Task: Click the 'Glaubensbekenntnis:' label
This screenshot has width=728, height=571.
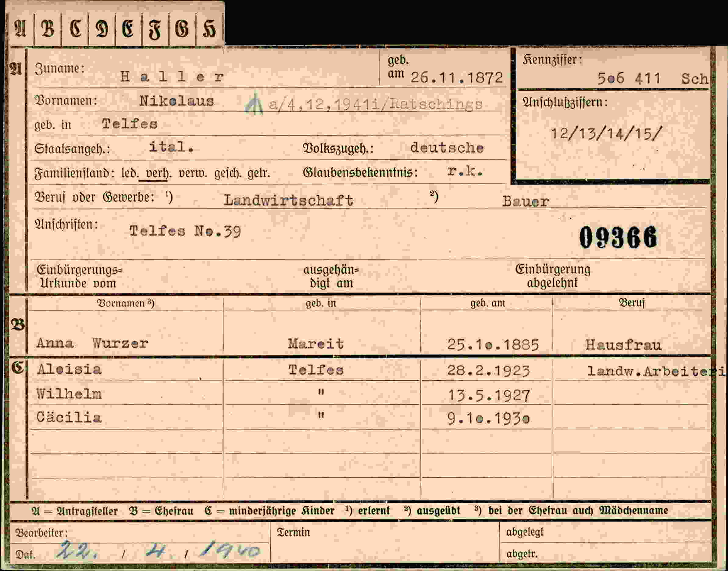Action: pos(360,173)
